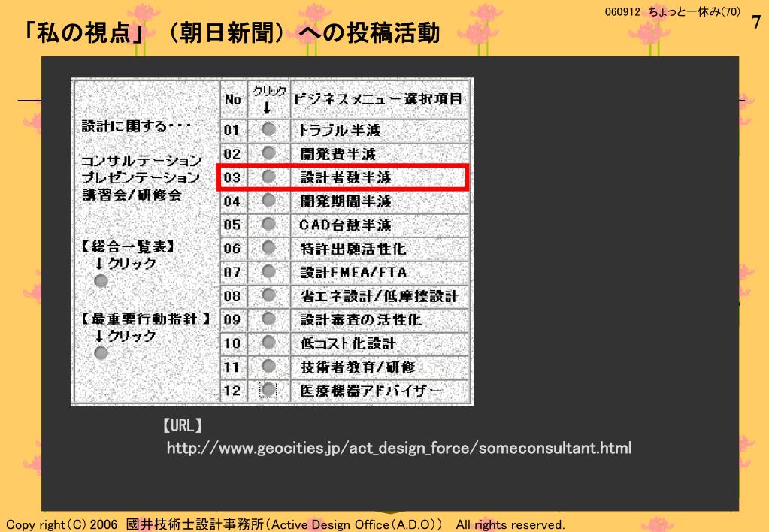Click the slide title 「私の視点」（朝日新聞）への投稿活動

pyautogui.click(x=232, y=33)
